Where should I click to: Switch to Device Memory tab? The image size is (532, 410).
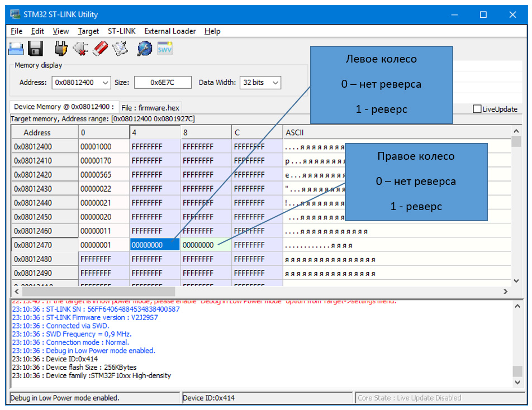[64, 107]
